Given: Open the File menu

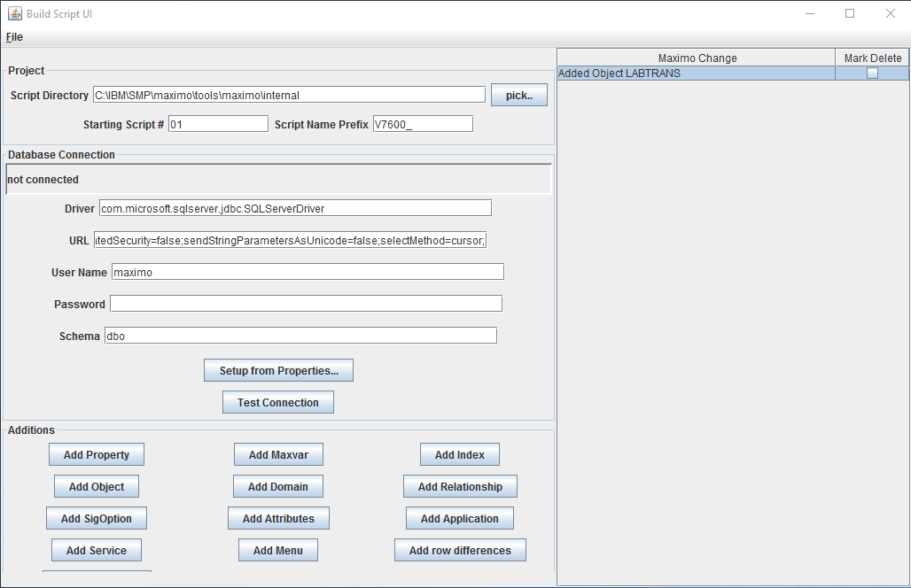Looking at the screenshot, I should pyautogui.click(x=13, y=36).
